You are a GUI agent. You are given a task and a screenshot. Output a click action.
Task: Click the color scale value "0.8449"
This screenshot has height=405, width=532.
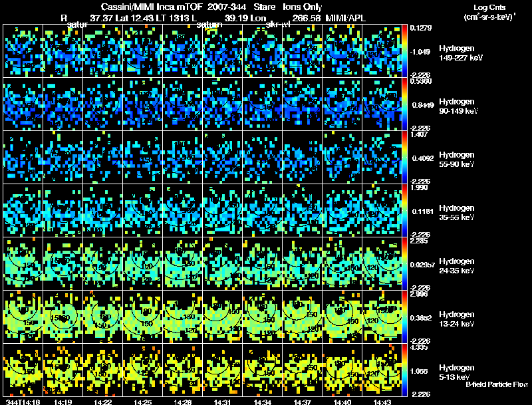click(423, 105)
